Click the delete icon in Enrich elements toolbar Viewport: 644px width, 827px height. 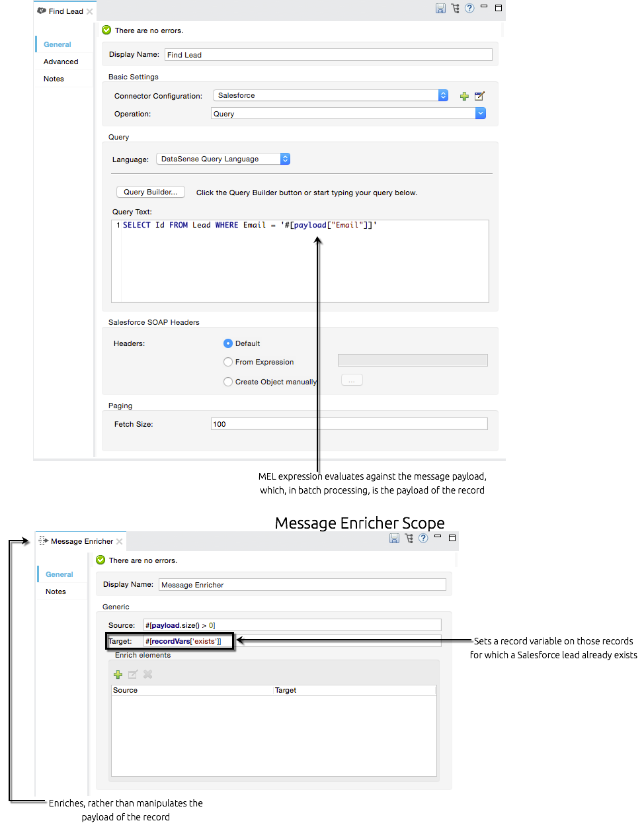pos(147,674)
